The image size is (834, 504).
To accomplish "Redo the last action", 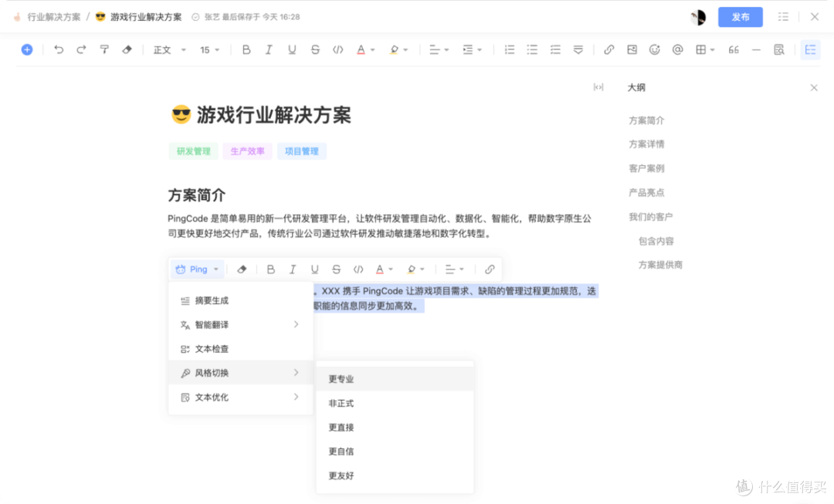I will [x=81, y=50].
